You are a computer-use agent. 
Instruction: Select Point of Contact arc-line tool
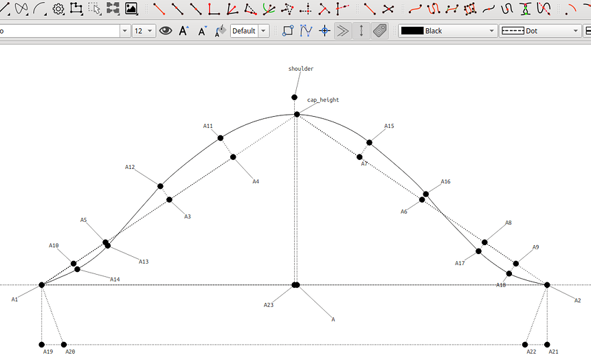click(269, 9)
